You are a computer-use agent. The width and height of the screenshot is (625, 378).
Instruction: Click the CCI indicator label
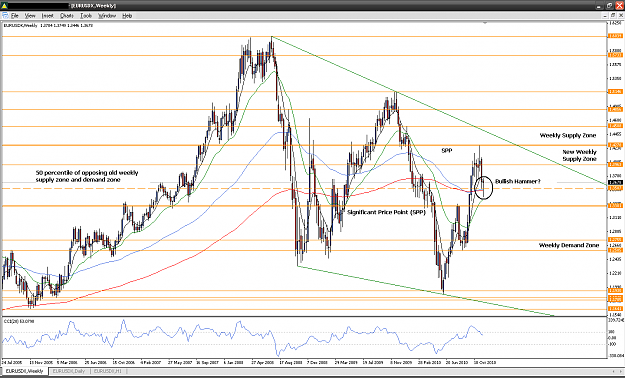19,321
